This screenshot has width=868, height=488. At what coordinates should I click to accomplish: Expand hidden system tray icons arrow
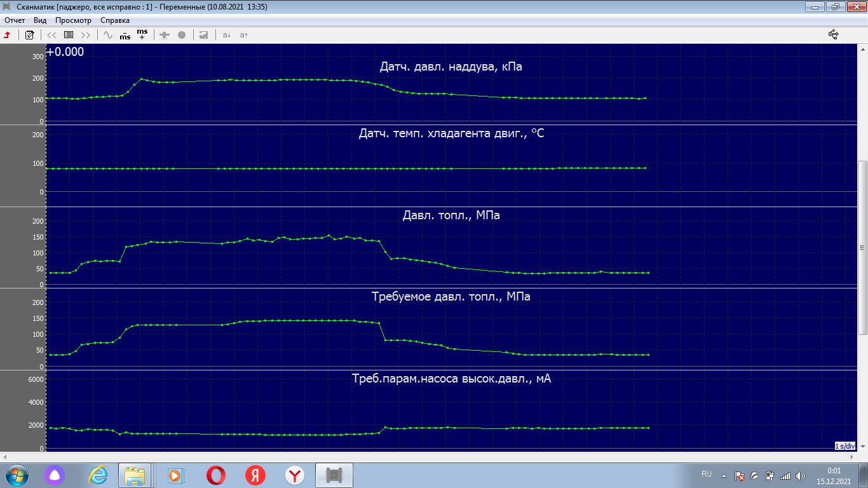[x=724, y=475]
